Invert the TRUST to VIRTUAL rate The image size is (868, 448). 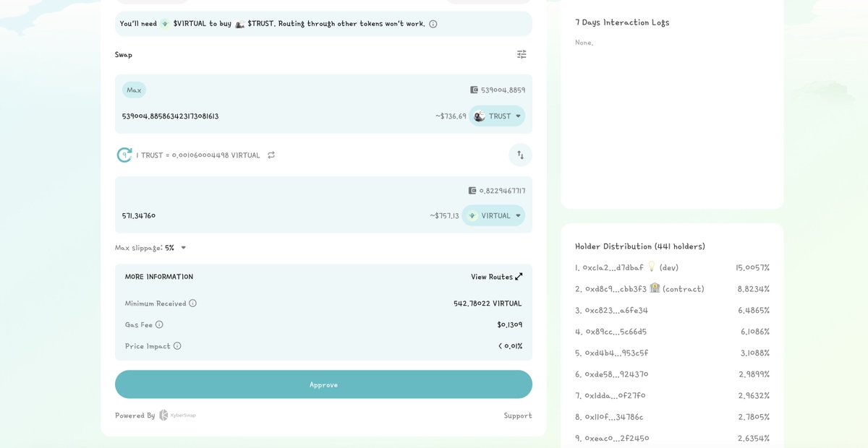[271, 155]
